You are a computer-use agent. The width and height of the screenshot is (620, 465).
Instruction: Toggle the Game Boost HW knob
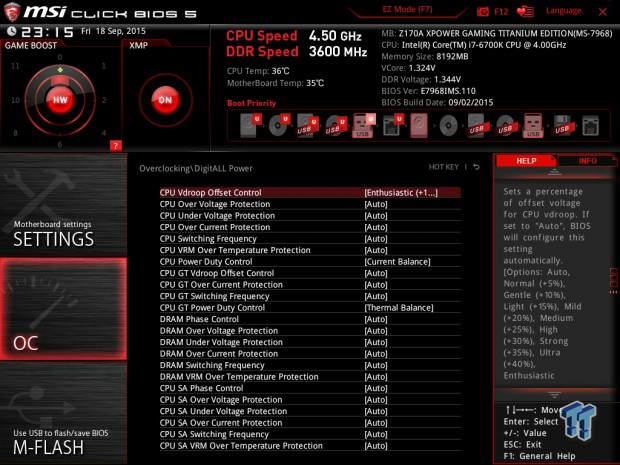click(x=60, y=100)
